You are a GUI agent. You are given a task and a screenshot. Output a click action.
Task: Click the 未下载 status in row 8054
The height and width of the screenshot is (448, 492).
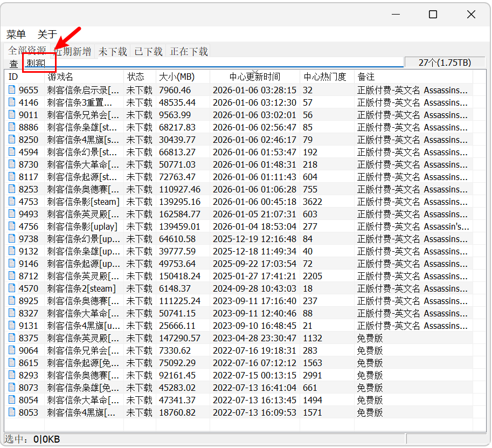(139, 400)
